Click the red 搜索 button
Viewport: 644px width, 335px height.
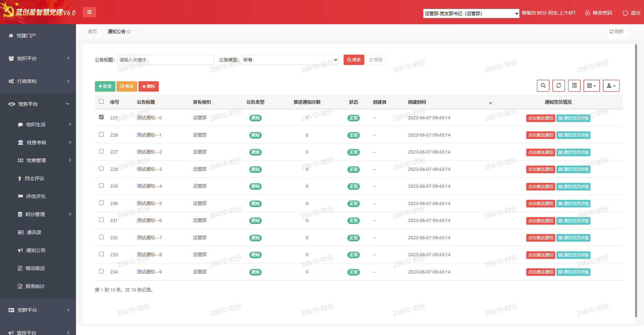pos(354,60)
